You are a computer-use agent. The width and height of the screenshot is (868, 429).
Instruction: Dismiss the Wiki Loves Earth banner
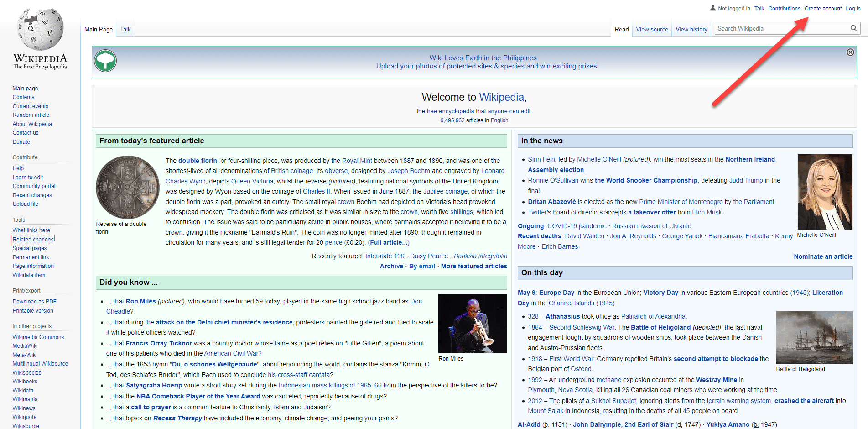(850, 52)
